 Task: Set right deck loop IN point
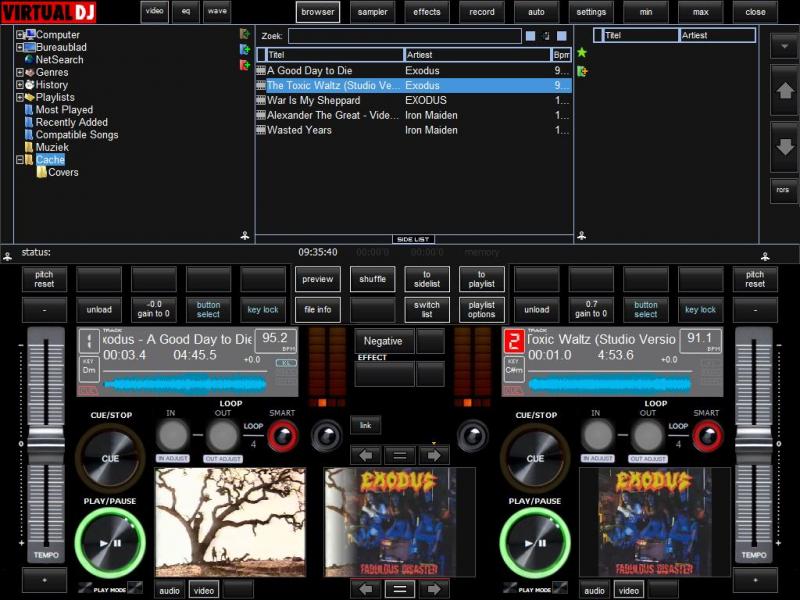point(597,435)
